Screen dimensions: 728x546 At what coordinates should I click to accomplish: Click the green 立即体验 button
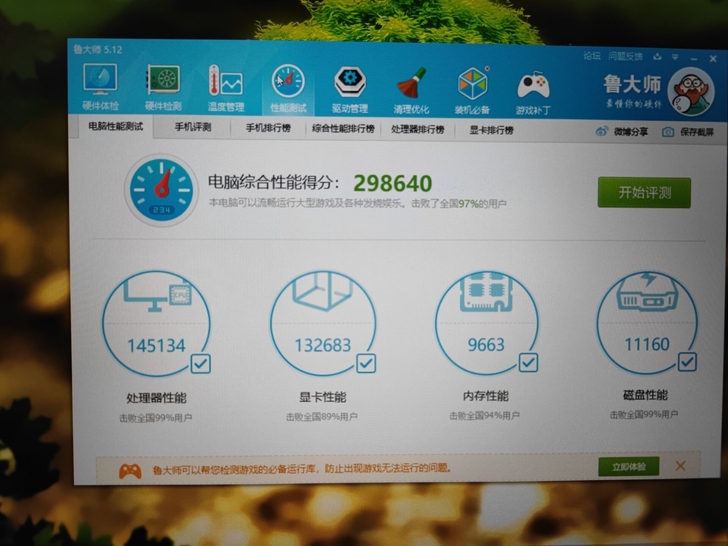pos(629,467)
